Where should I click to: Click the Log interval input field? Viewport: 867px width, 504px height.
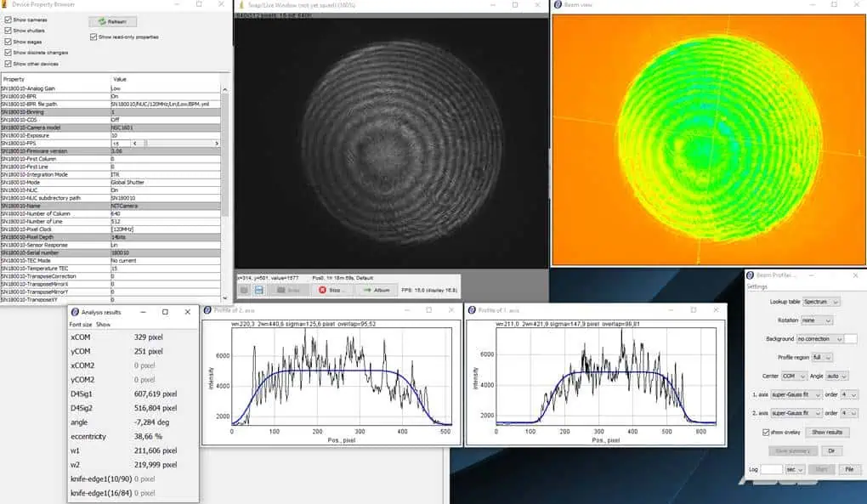click(771, 469)
